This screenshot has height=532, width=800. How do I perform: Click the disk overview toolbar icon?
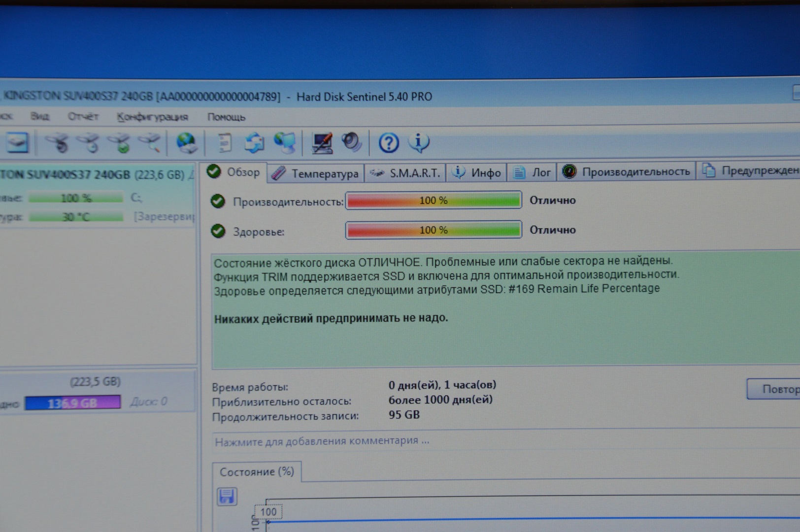tap(17, 143)
